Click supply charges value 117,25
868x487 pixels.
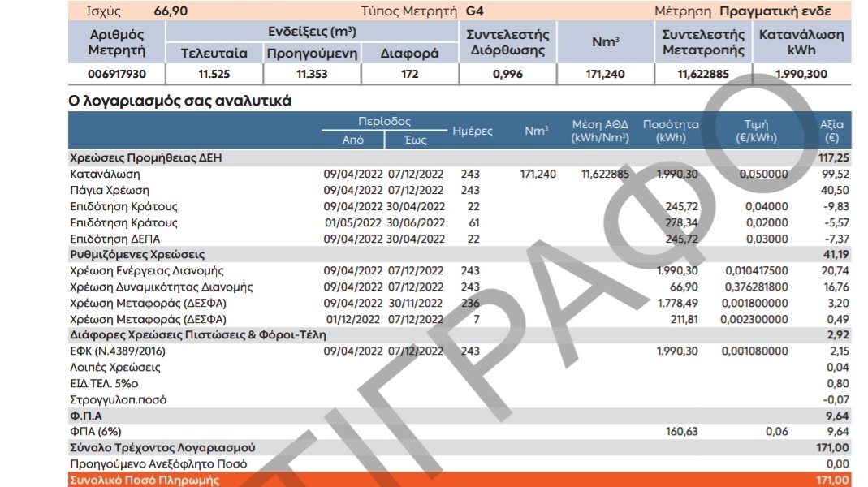[834, 157]
